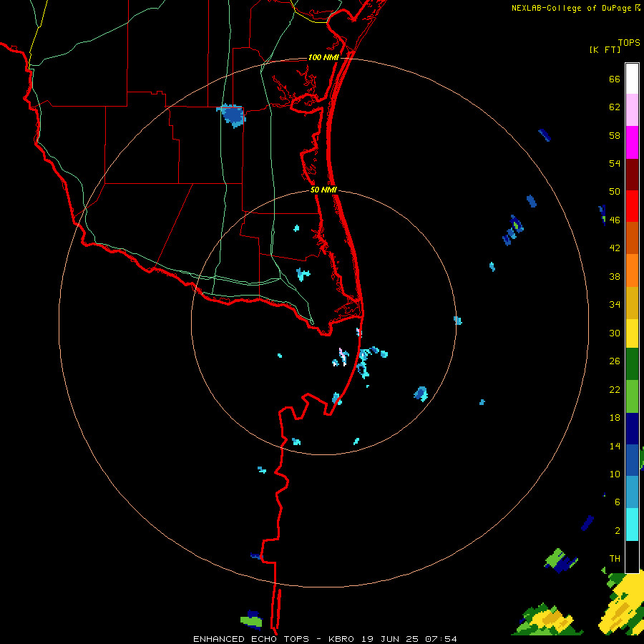The width and height of the screenshot is (644, 644).
Task: Click the '19 JUN 25' date text
Action: point(390,639)
